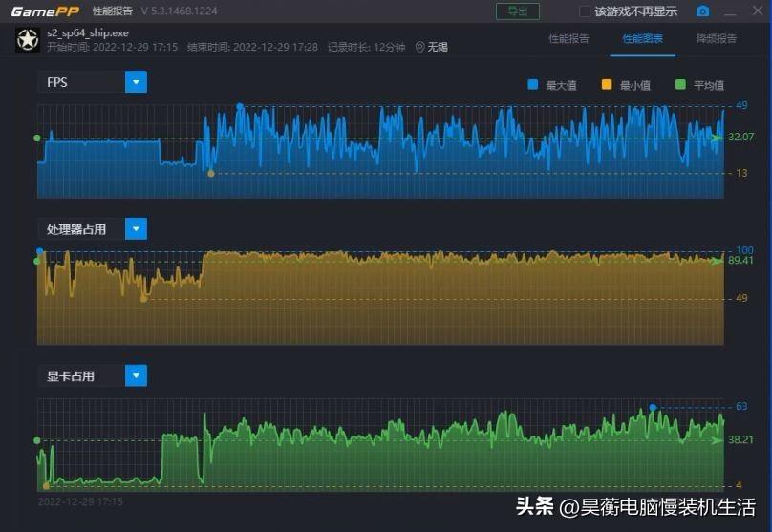Enable the 该游戏不再显示 checkbox

tap(584, 11)
